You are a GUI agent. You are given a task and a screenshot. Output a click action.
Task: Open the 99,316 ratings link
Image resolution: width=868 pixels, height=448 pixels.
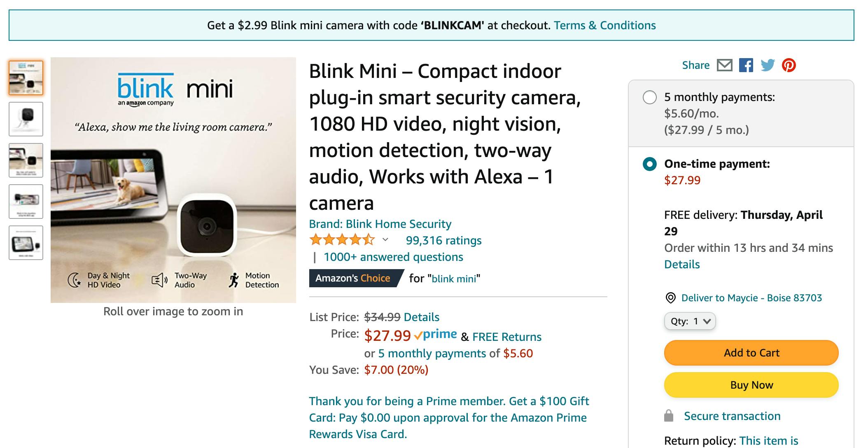[443, 240]
